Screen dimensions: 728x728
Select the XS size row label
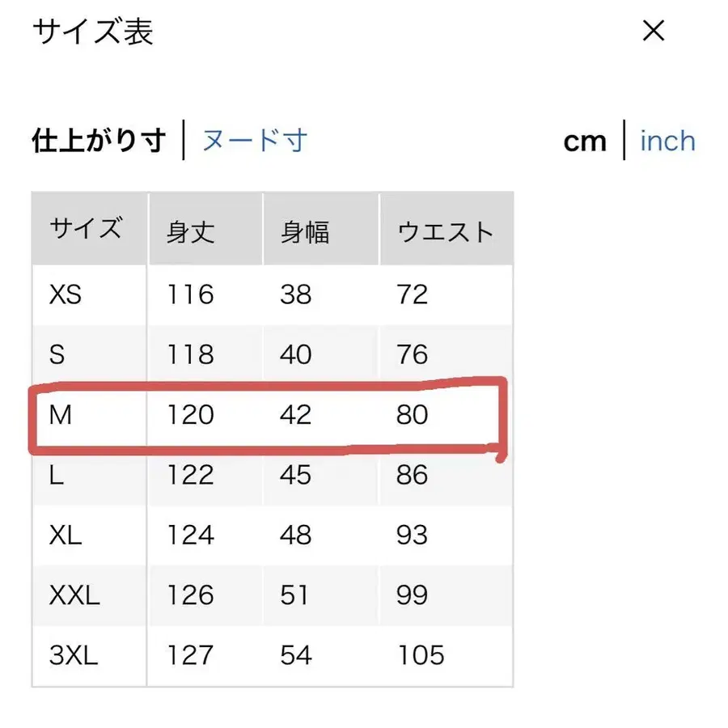tap(66, 294)
